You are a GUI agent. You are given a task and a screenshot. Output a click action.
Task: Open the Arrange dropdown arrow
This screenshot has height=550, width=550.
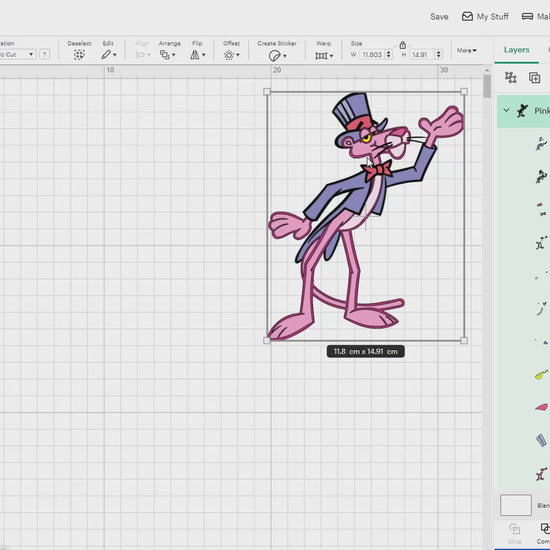click(x=174, y=55)
